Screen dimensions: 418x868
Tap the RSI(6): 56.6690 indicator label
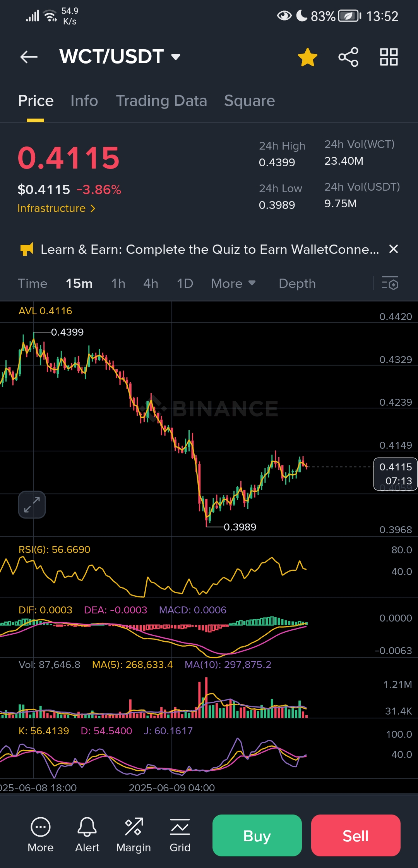point(55,549)
